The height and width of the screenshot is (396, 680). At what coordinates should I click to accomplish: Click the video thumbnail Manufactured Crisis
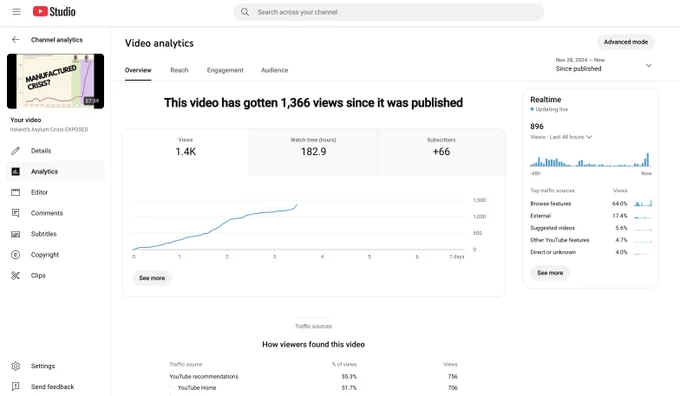pos(56,81)
